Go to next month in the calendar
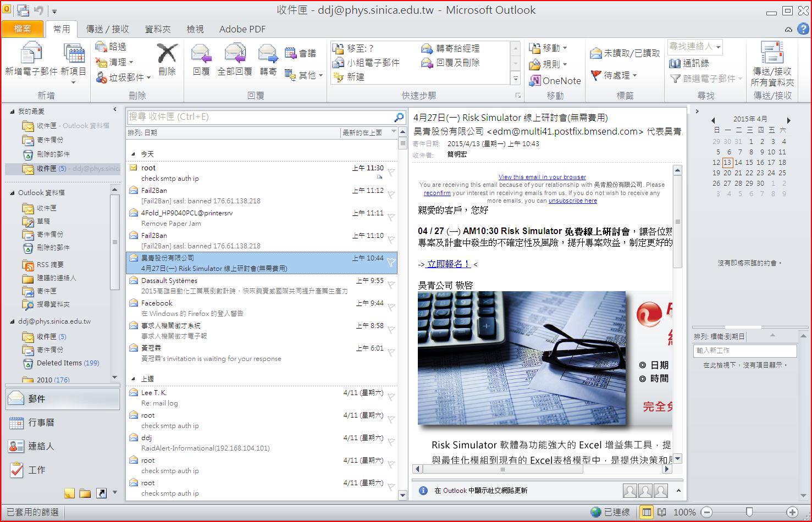812x522 pixels. point(788,120)
